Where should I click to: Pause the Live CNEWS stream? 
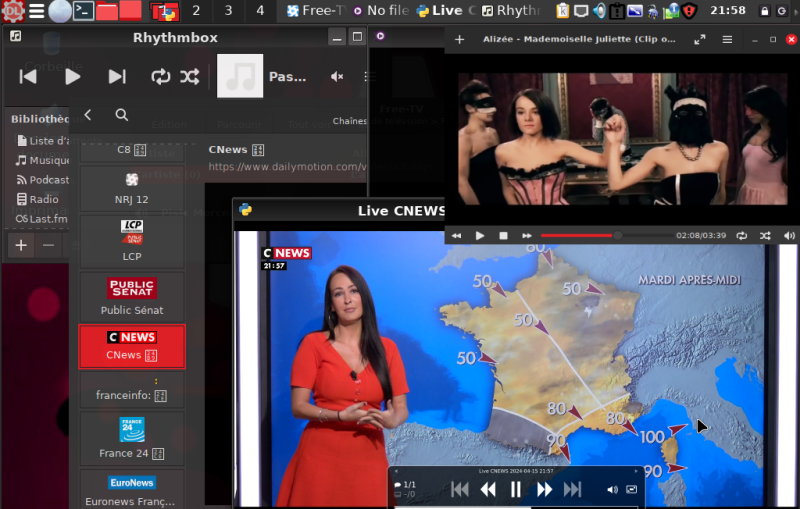[x=516, y=489]
